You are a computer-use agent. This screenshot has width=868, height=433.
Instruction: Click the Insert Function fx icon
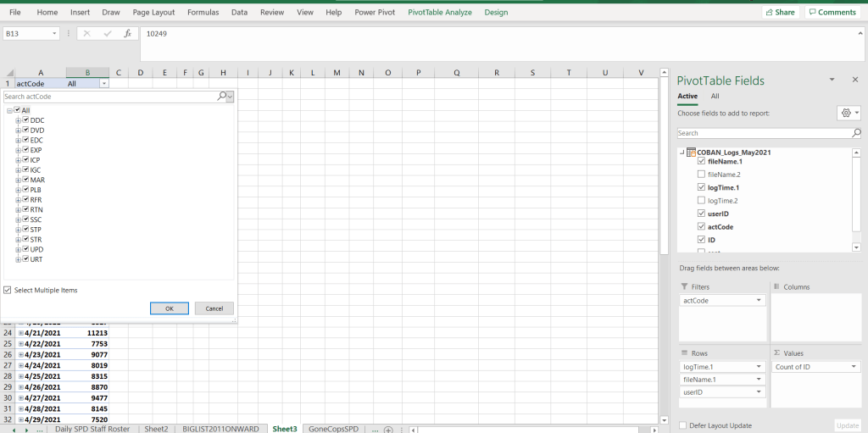click(127, 34)
